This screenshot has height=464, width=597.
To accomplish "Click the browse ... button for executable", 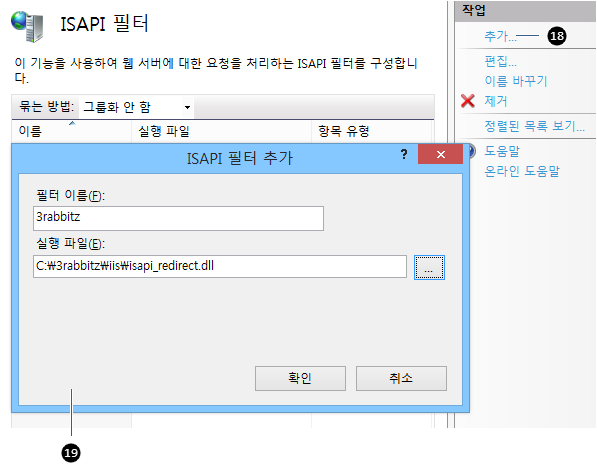I will pyautogui.click(x=429, y=267).
